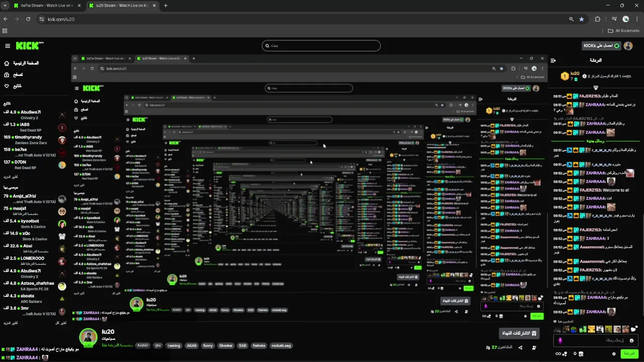Viewport: 644px width, 362px height.
Task: Open Amjd_al7rbi recommended channel
Action: coord(34,199)
